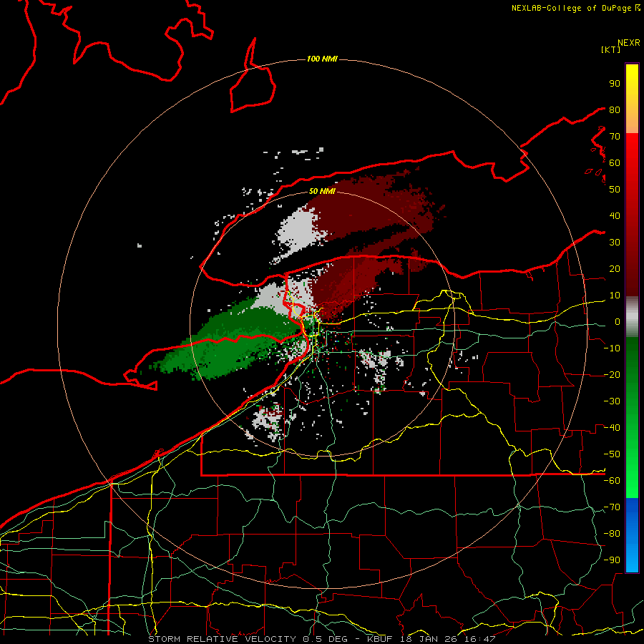
Task: Click the positive 90 scale label
Action: (615, 84)
